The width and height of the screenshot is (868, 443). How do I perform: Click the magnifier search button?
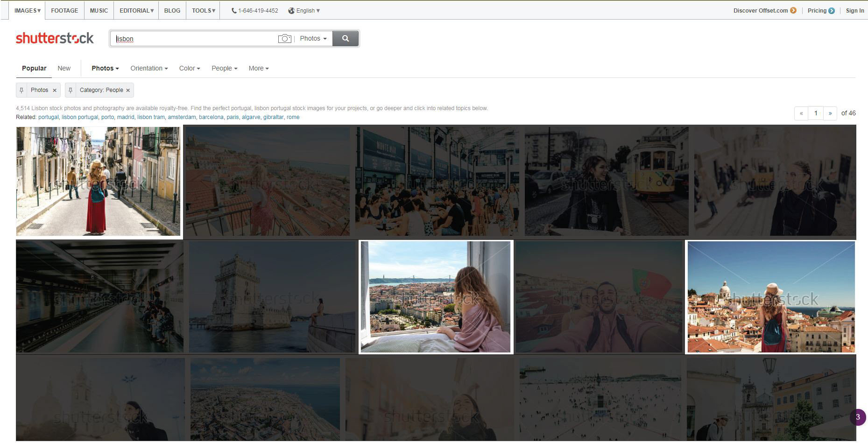pos(346,38)
